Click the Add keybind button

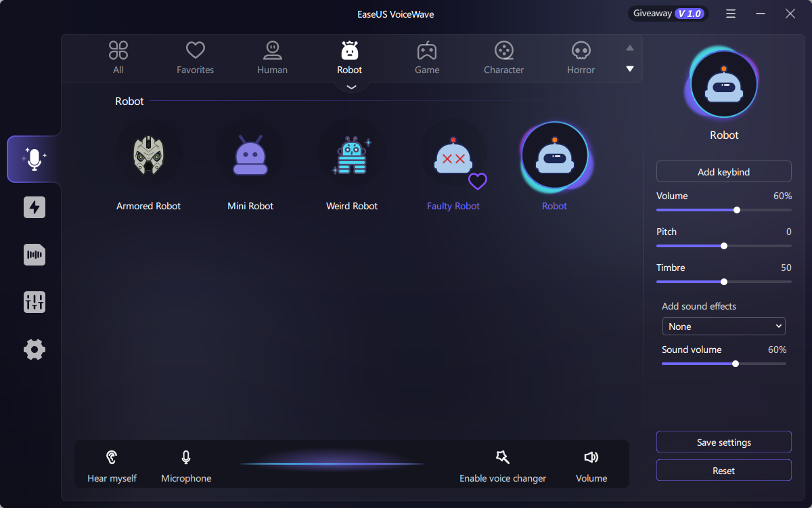[724, 172]
